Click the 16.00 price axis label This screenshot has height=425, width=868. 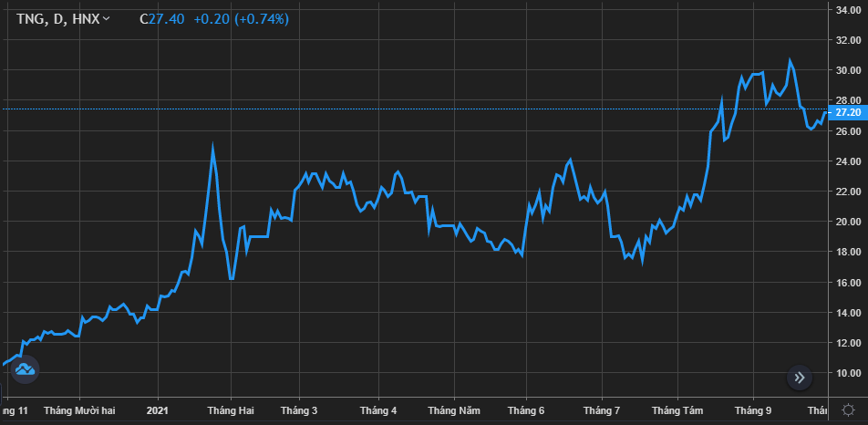pyautogui.click(x=848, y=282)
